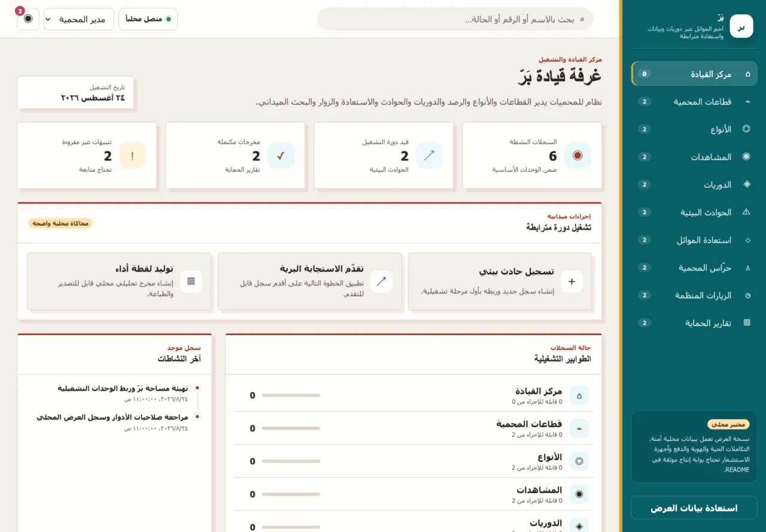766x532 pixels.
Task: Click plus icon on تسجيل حادث بيئي
Action: [572, 281]
